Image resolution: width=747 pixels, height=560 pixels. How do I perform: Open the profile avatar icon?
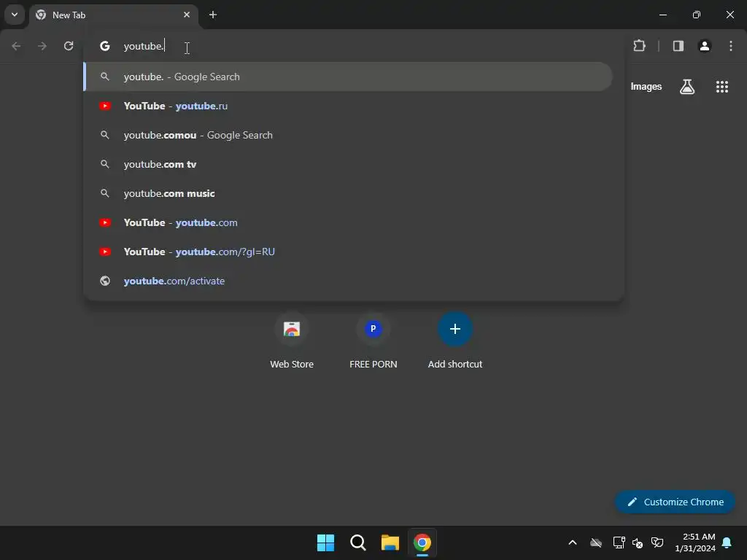click(704, 46)
